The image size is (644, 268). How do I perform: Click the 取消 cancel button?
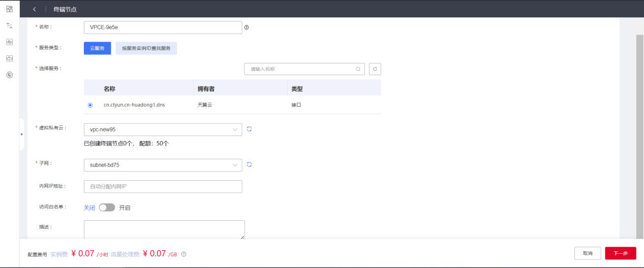tap(588, 253)
